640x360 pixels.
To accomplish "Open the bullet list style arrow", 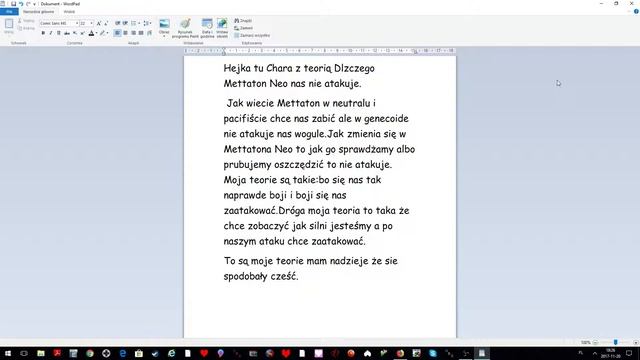I will click(x=139, y=23).
